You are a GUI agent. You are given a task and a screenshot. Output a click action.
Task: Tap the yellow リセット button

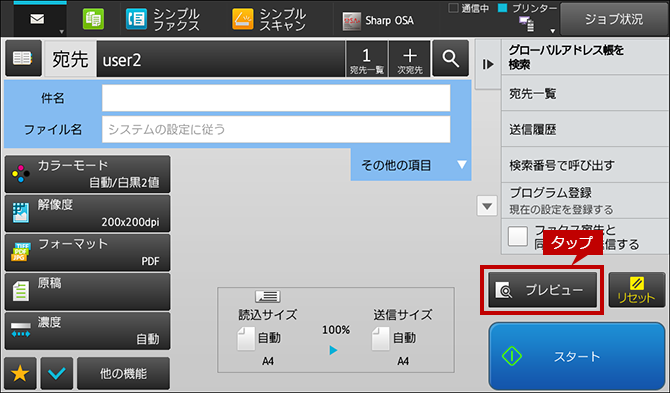637,290
